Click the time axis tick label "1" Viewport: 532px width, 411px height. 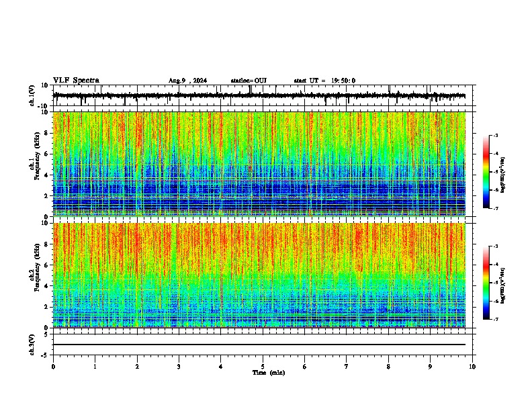click(x=95, y=367)
